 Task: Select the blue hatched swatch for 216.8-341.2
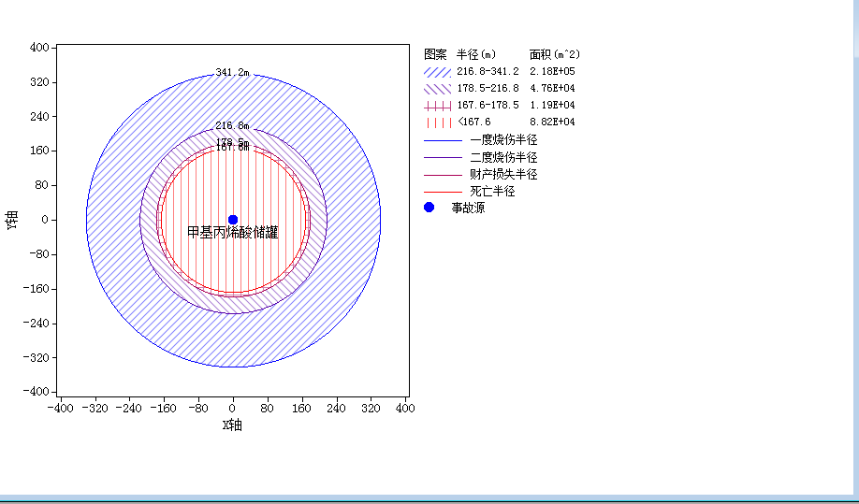pyautogui.click(x=437, y=71)
